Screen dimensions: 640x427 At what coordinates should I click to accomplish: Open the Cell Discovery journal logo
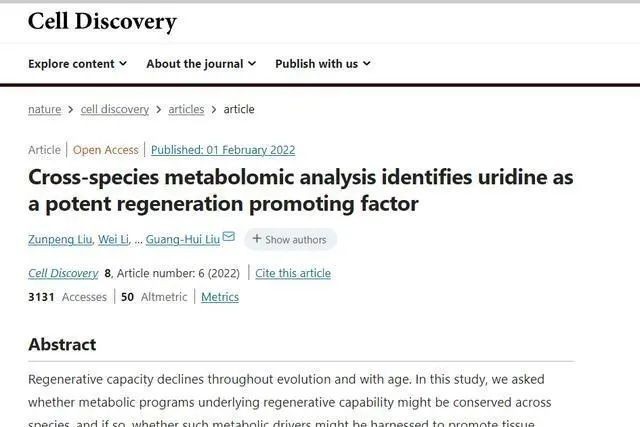[102, 22]
